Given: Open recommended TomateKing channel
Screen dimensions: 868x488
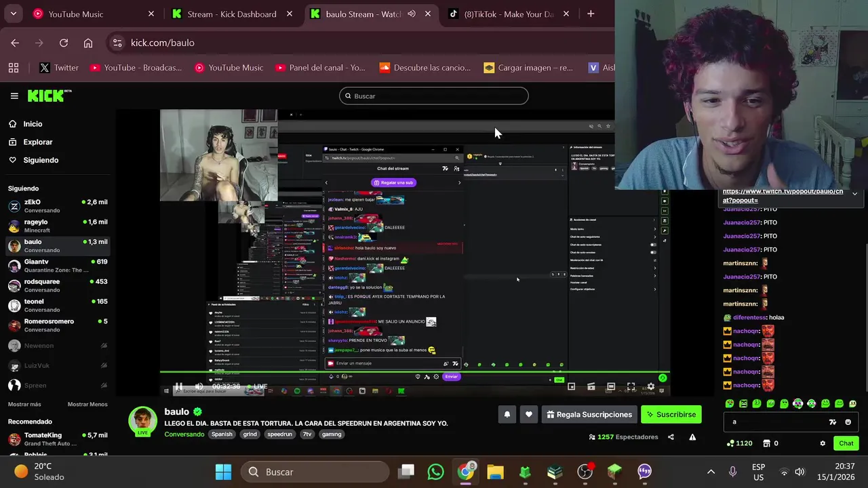Looking at the screenshot, I should pyautogui.click(x=58, y=439).
